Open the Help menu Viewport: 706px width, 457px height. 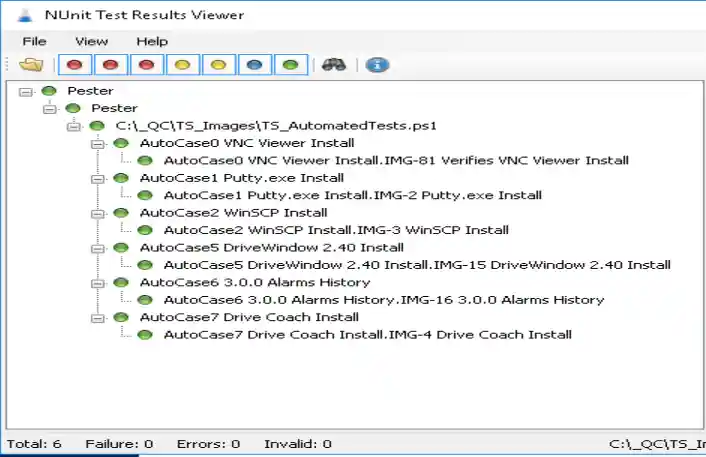click(x=152, y=41)
